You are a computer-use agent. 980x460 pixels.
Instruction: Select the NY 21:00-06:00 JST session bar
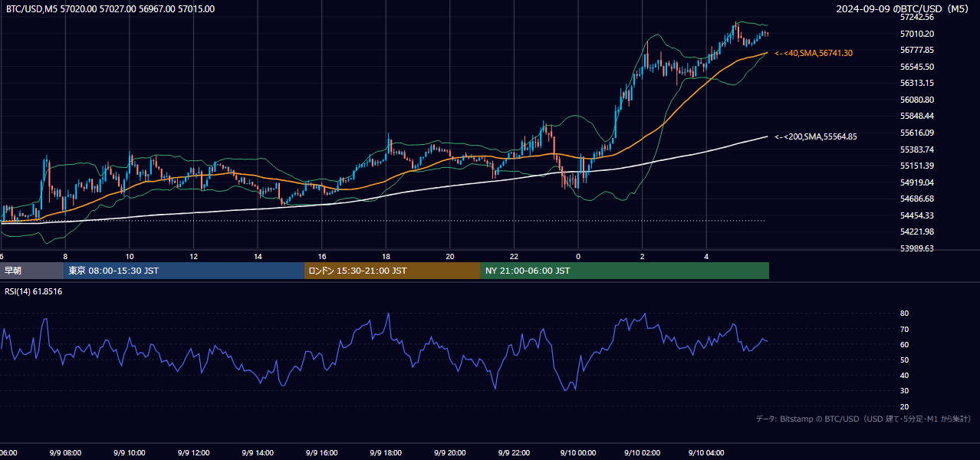pyautogui.click(x=625, y=271)
